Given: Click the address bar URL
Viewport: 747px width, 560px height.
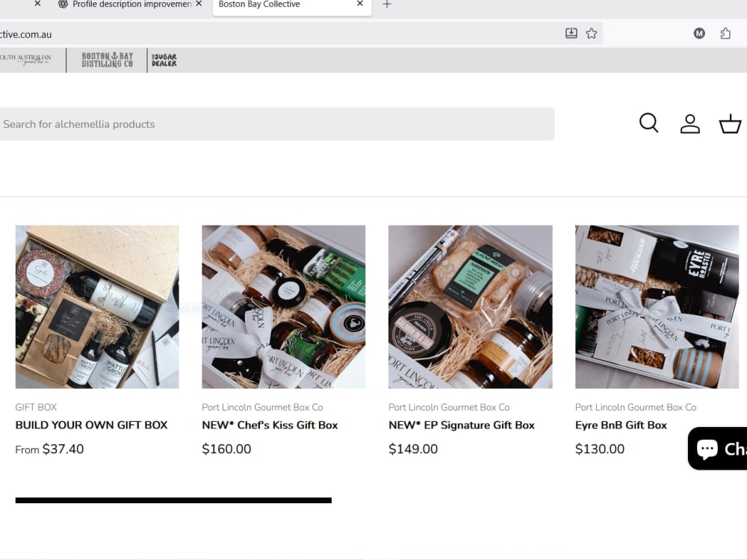Looking at the screenshot, I should click(x=25, y=35).
